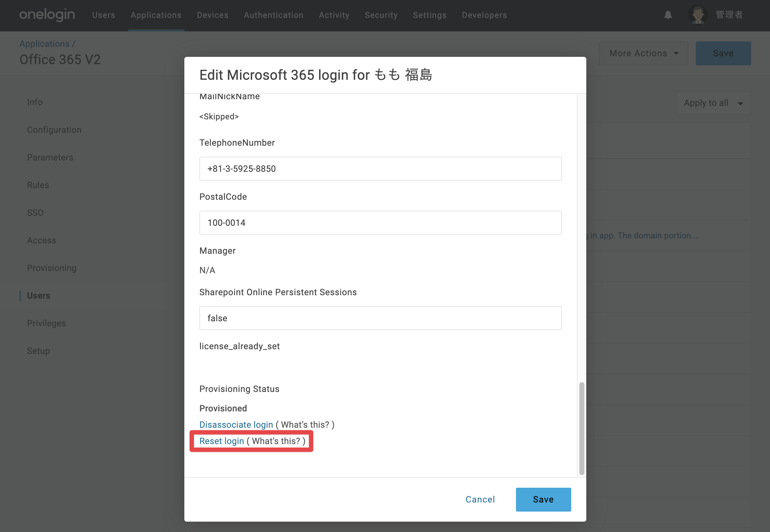Viewport: 770px width, 532px height.
Task: Open the Developers menu
Action: pyautogui.click(x=484, y=15)
